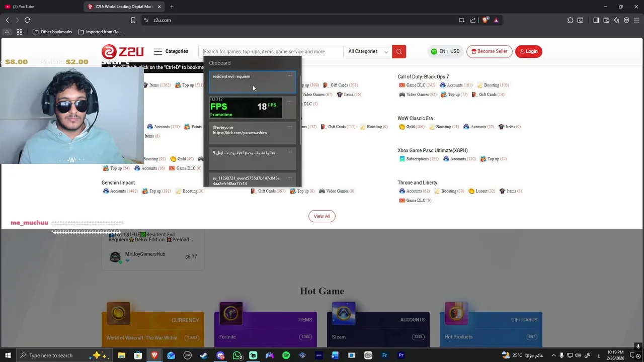Click the Brave Rewards triangle icon
Image resolution: width=644 pixels, height=362 pixels.
(496, 20)
